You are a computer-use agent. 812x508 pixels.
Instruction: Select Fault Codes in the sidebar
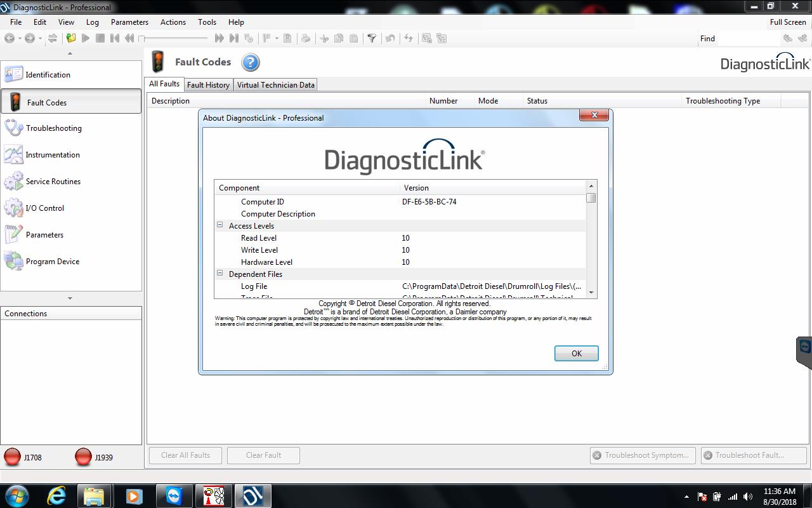pos(71,102)
